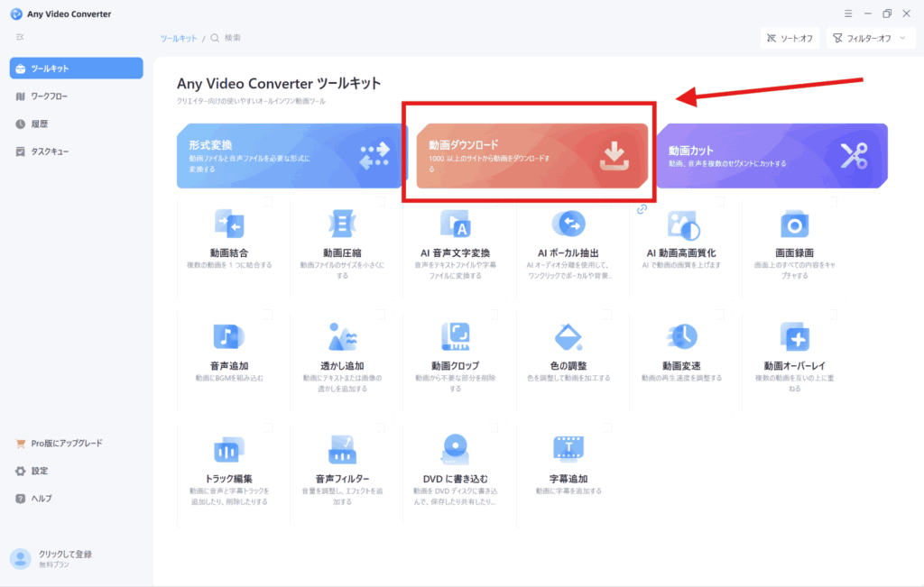924x587 pixels.
Task: Click the AI で動画の画質を上げます description
Action: [x=681, y=265]
